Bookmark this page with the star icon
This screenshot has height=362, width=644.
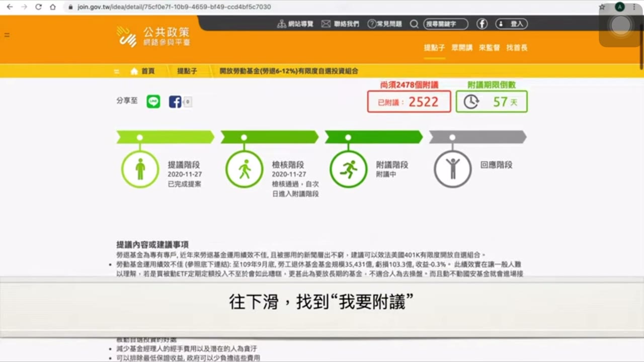tap(602, 7)
